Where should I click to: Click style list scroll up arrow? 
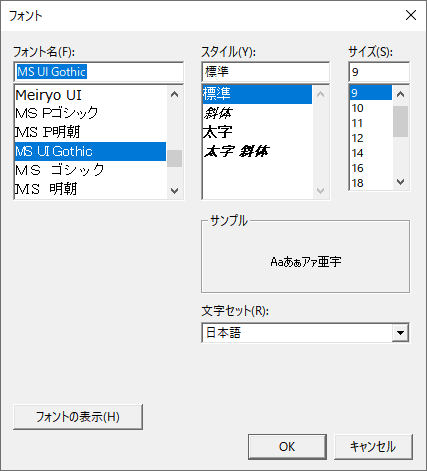[320, 94]
